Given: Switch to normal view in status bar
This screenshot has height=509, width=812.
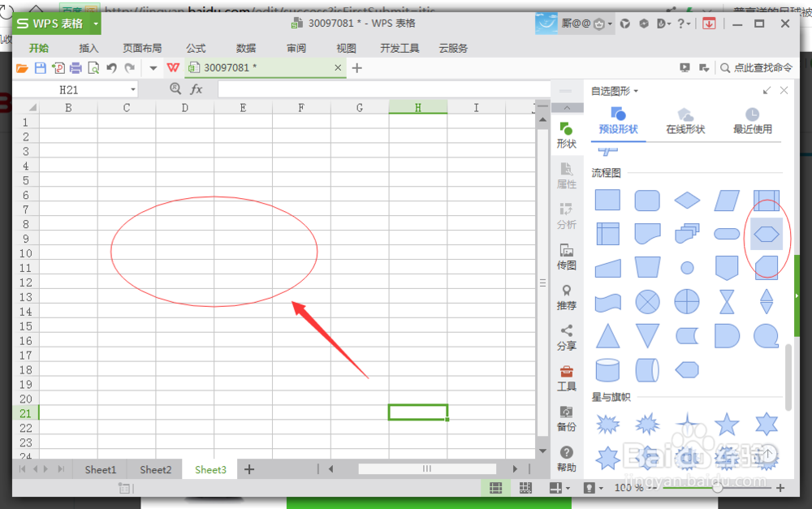Looking at the screenshot, I should 495,488.
